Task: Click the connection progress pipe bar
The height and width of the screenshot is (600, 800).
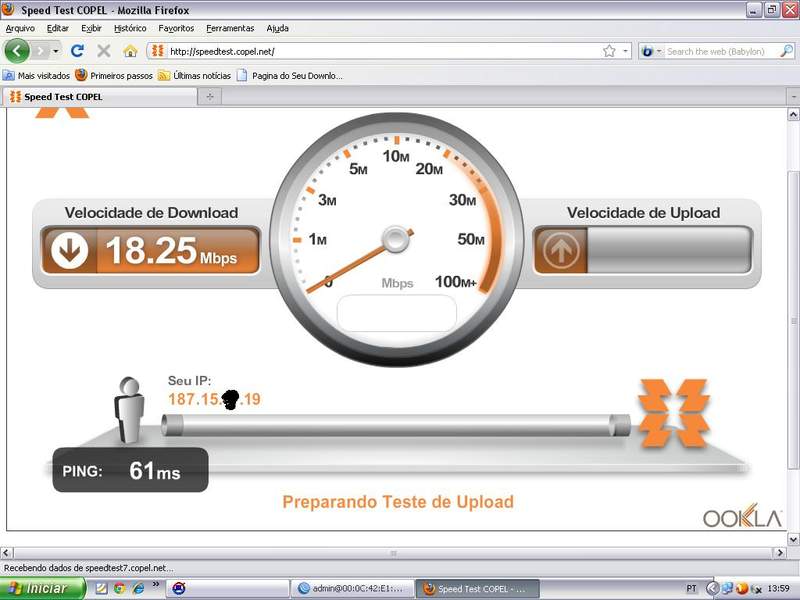Action: 396,425
